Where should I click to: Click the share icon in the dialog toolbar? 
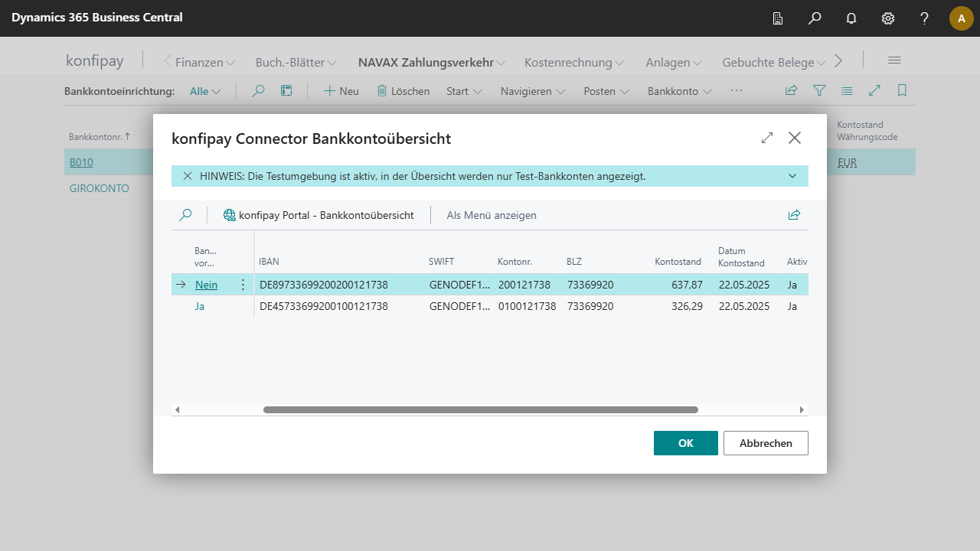click(x=794, y=215)
